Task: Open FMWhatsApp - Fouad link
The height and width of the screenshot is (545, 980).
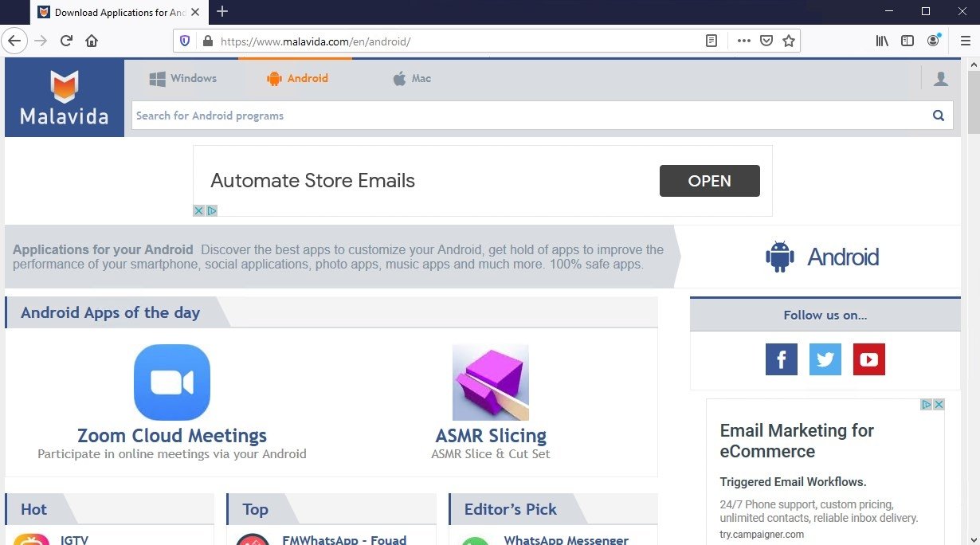Action: coord(344,540)
